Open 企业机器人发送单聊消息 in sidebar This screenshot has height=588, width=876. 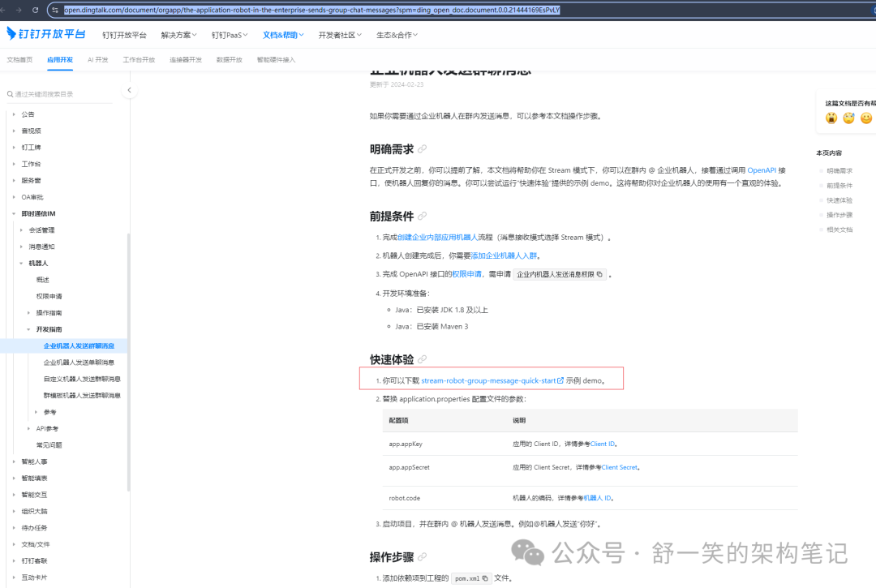pos(79,363)
